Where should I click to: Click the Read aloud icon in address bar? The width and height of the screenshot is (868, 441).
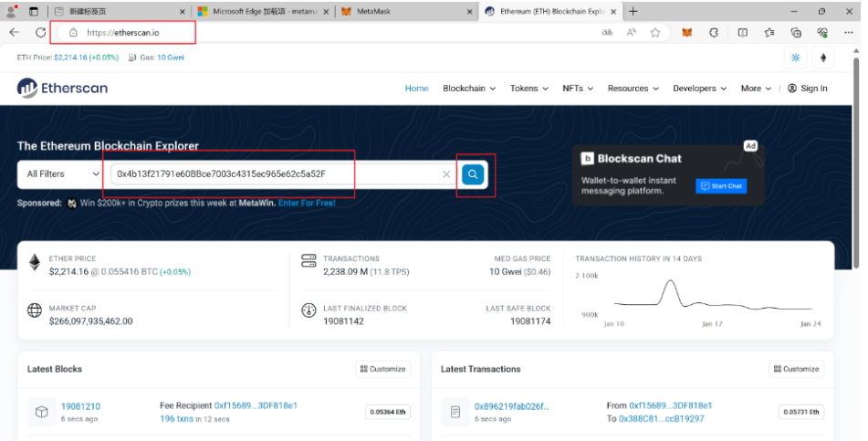click(x=632, y=33)
